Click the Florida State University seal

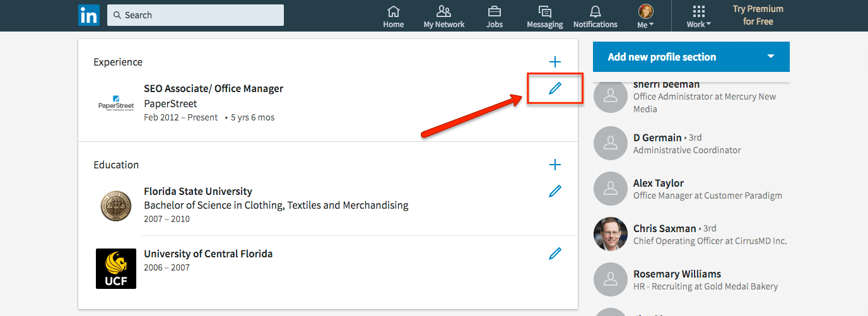pos(116,206)
